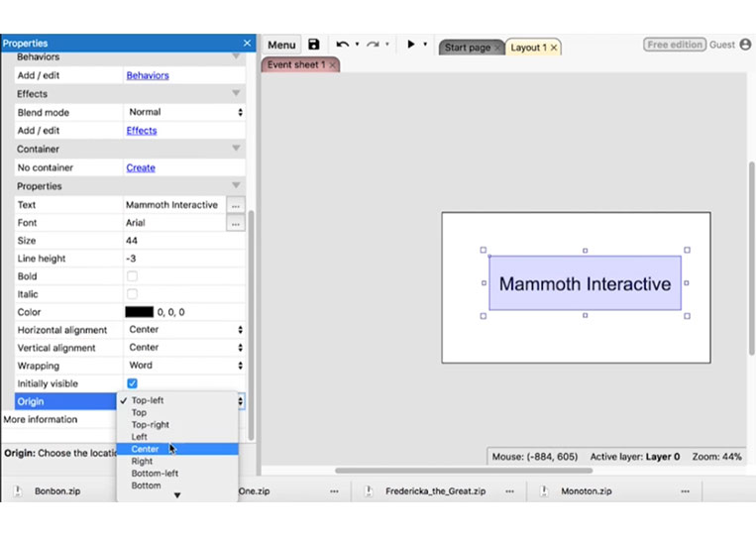Click the Save project floppy icon
This screenshot has height=536, width=756.
click(314, 45)
